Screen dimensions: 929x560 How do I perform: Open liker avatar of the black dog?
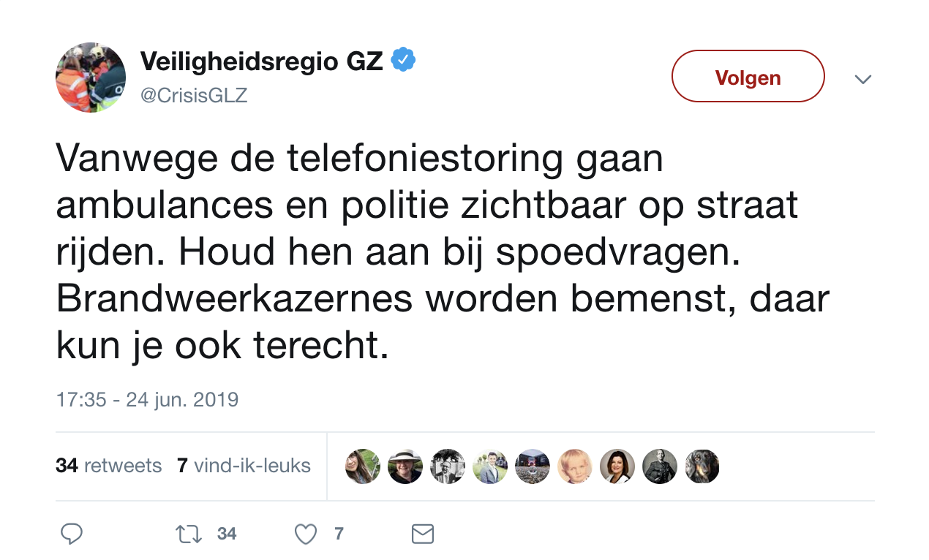click(x=702, y=466)
